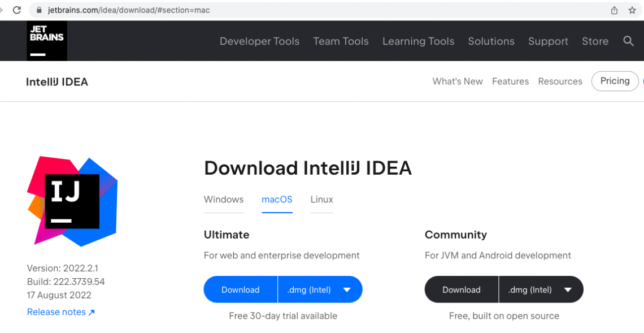This screenshot has width=644, height=333.
Task: Click the Pricing button
Action: (x=615, y=81)
